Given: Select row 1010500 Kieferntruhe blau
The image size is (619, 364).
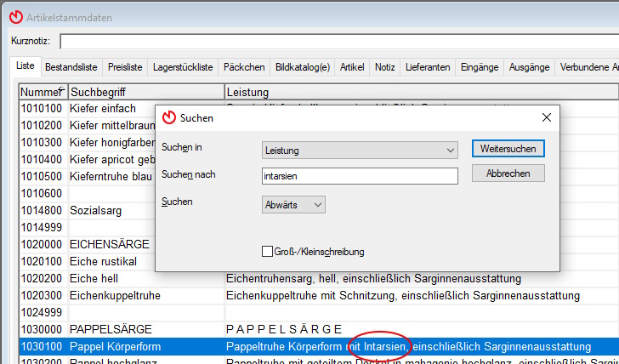Looking at the screenshot, I should [x=87, y=177].
